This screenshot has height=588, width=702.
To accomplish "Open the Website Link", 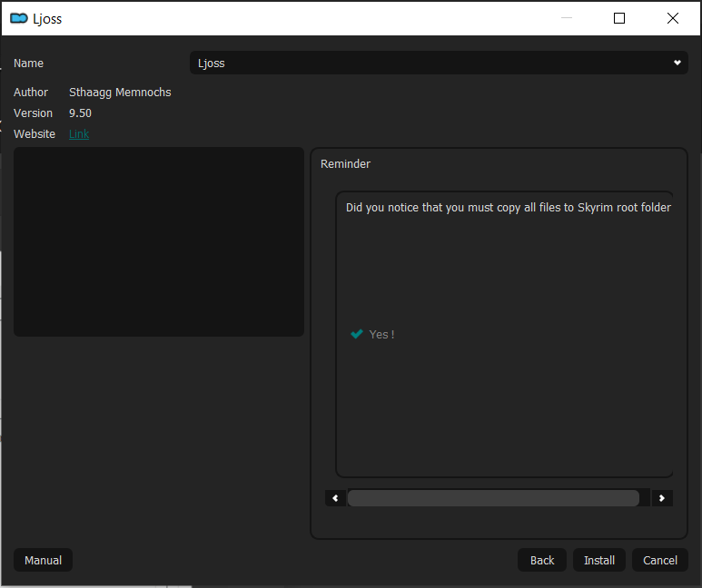I will point(79,133).
